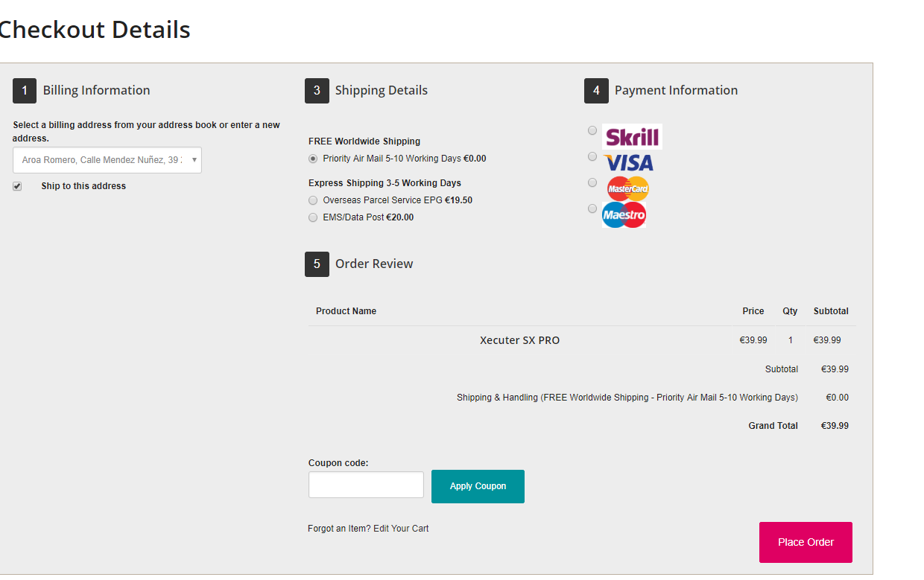
Task: Click the step 4 Payment number badge
Action: click(596, 91)
